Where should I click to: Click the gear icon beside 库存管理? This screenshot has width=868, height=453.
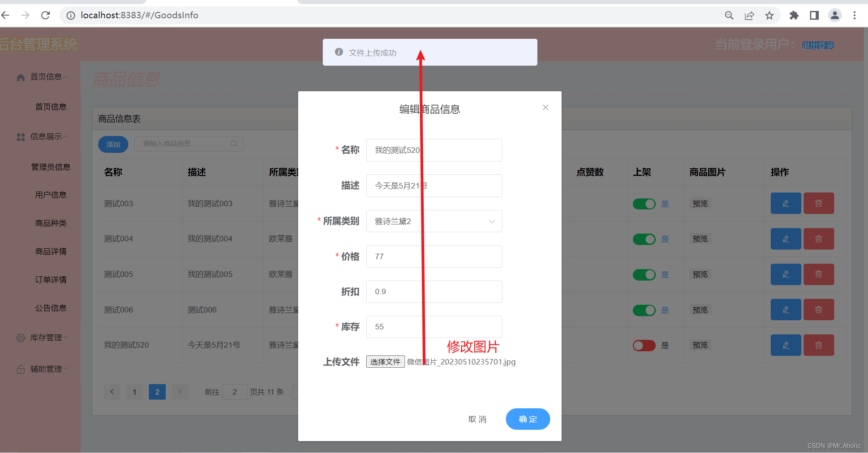tap(20, 338)
